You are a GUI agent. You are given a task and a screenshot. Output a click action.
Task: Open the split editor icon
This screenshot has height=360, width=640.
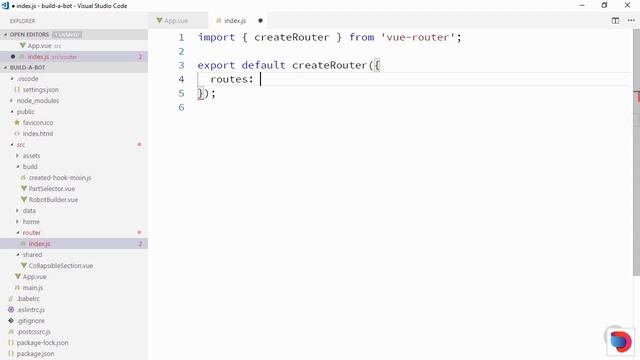click(615, 20)
